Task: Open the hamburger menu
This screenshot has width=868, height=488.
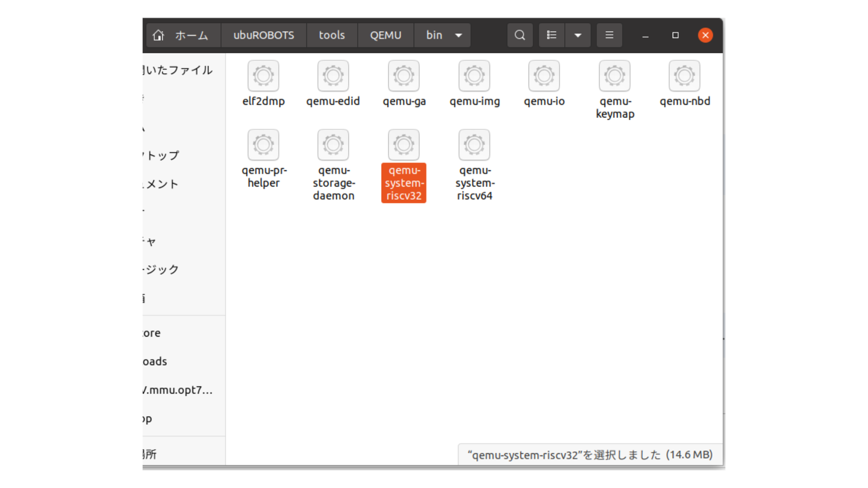Action: [609, 35]
